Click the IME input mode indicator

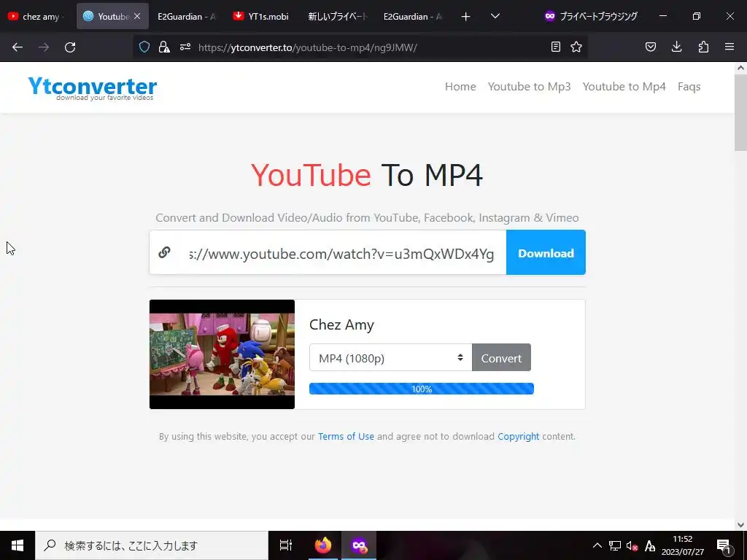650,545
